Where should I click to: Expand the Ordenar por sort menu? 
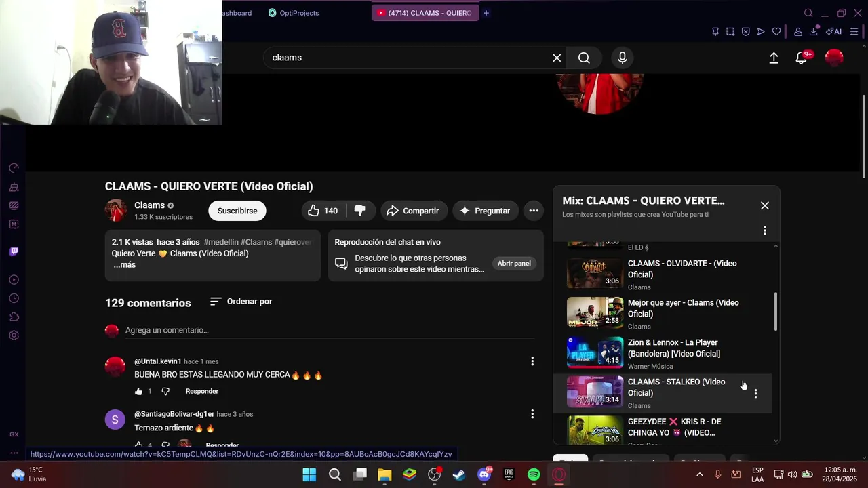click(241, 302)
